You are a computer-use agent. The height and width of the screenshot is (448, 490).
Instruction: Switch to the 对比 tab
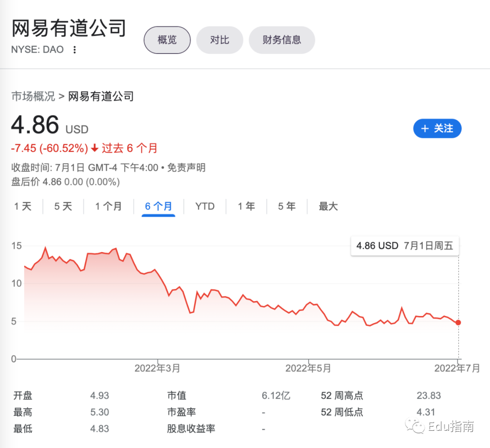[220, 40]
